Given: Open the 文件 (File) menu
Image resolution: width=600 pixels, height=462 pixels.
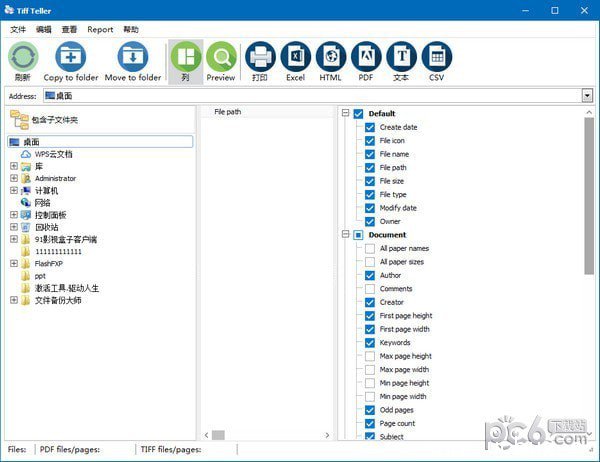Looking at the screenshot, I should pos(18,30).
